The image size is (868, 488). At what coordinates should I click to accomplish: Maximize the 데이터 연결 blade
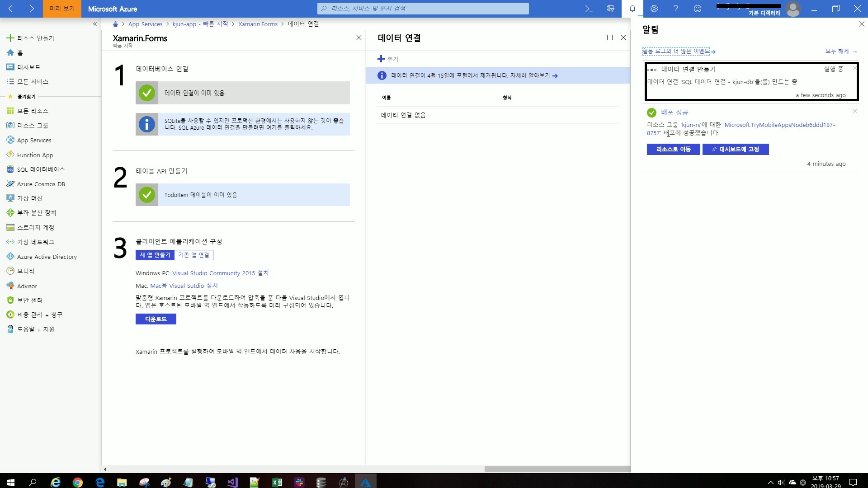(610, 38)
